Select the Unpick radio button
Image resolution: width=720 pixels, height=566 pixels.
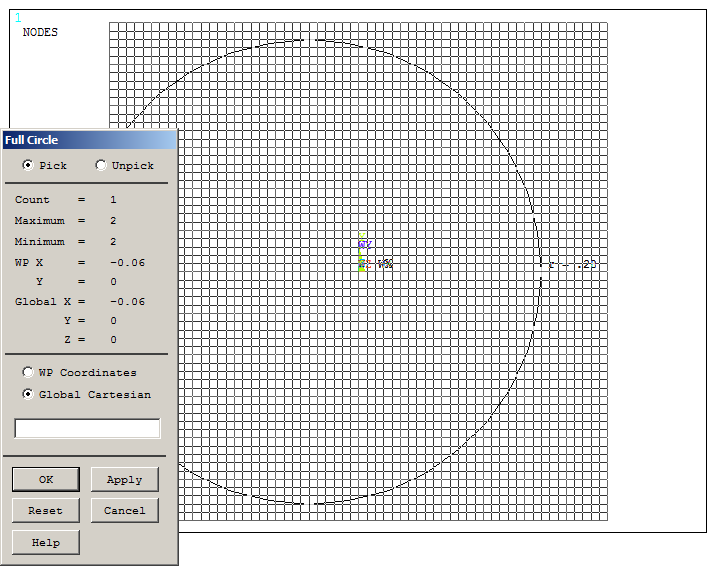click(x=101, y=165)
